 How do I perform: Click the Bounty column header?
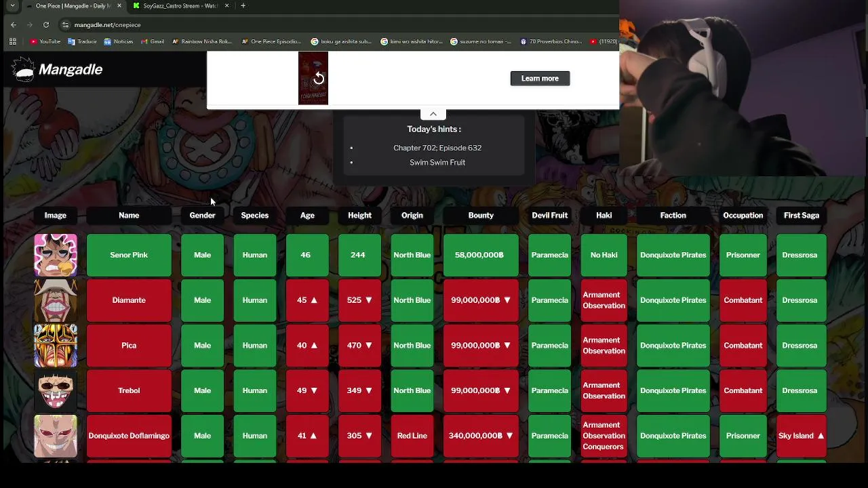click(481, 215)
